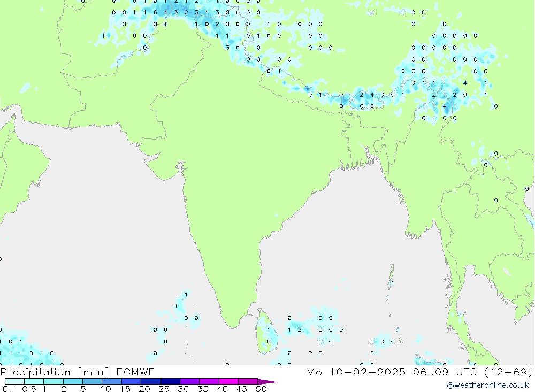Click the 45–50 mm legend color swatch

click(248, 381)
